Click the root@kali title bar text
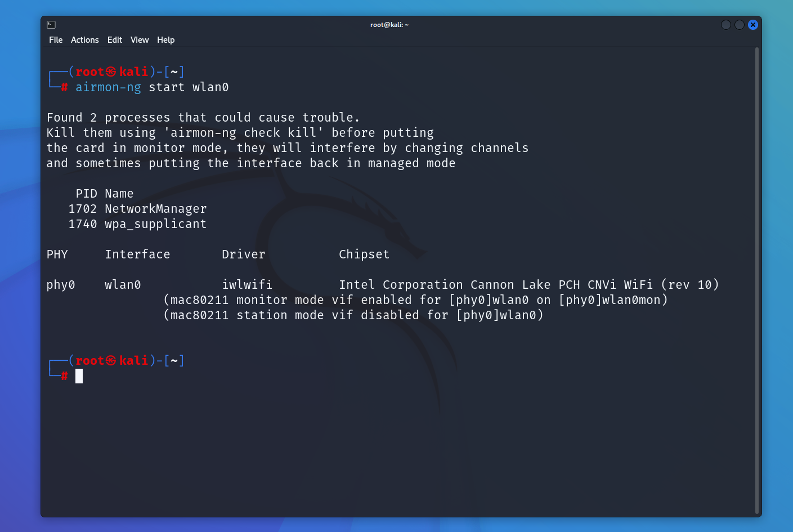This screenshot has height=532, width=793. [389, 24]
